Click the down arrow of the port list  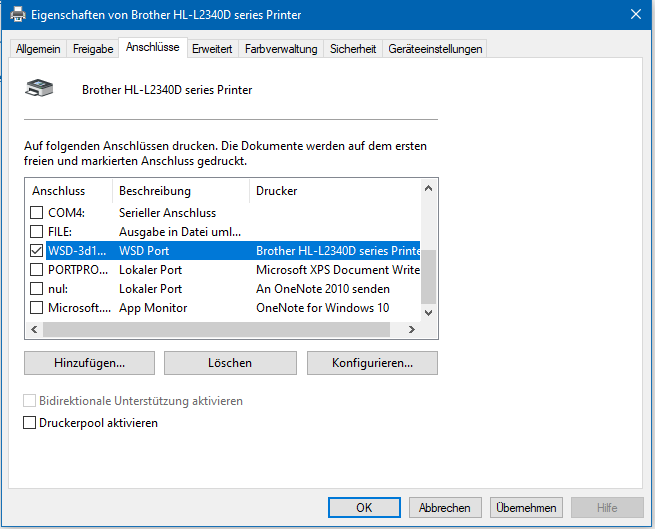428,313
